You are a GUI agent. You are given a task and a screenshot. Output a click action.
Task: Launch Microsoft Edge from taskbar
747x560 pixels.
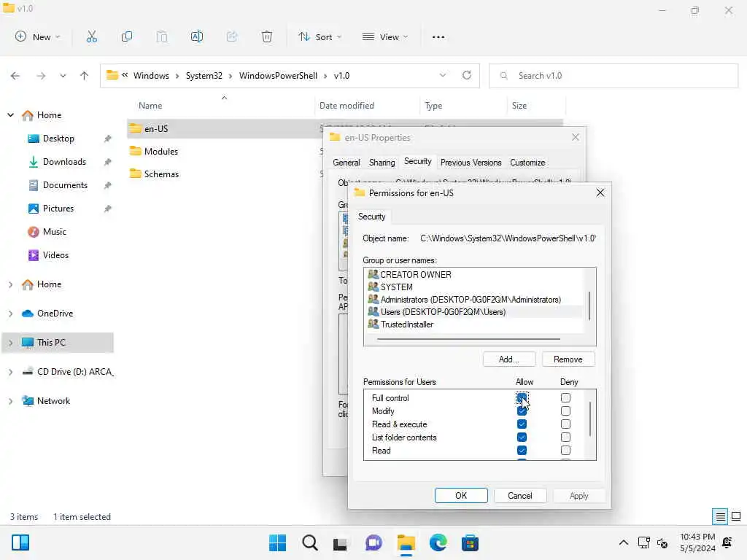pyautogui.click(x=438, y=542)
